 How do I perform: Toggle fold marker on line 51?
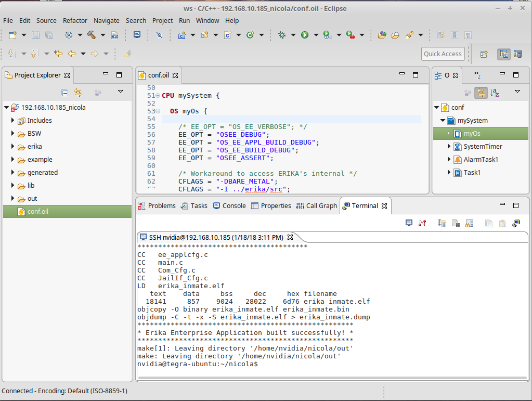click(x=158, y=96)
